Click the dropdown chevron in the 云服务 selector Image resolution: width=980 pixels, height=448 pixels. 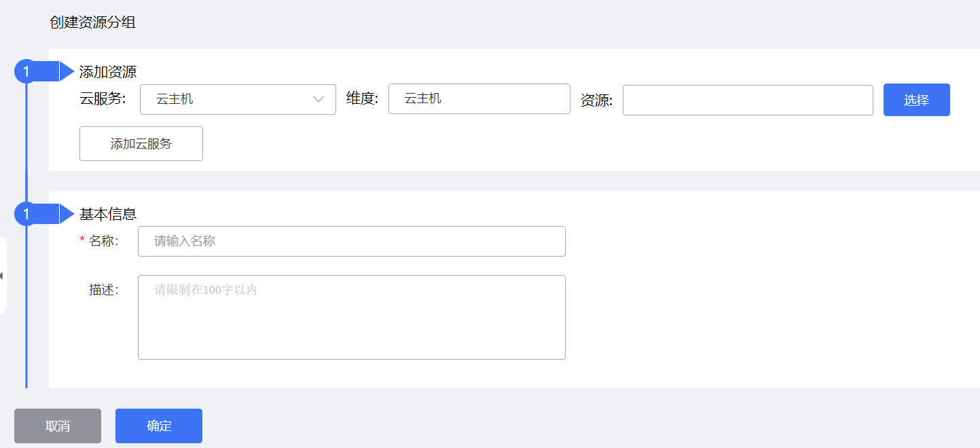point(318,99)
